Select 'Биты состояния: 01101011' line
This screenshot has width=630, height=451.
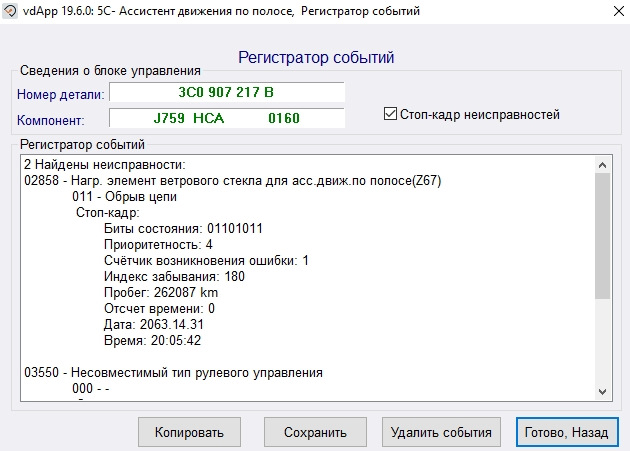point(183,228)
